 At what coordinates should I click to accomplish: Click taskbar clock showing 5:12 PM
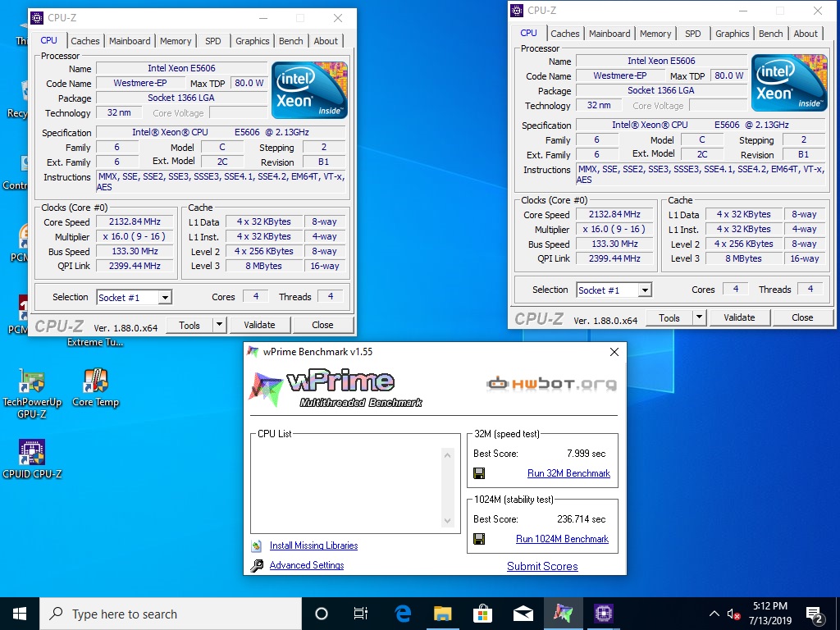point(769,614)
